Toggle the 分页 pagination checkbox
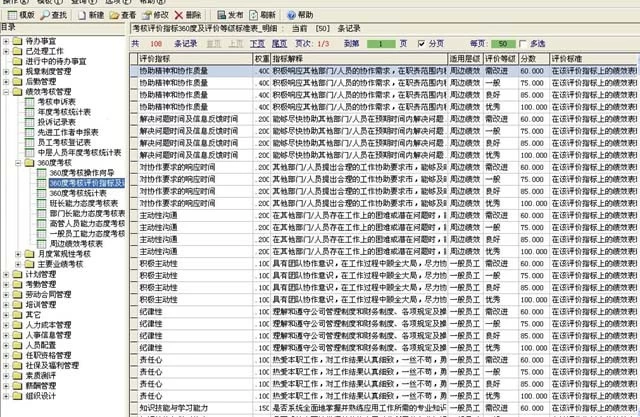This screenshot has width=640, height=417. pyautogui.click(x=421, y=44)
